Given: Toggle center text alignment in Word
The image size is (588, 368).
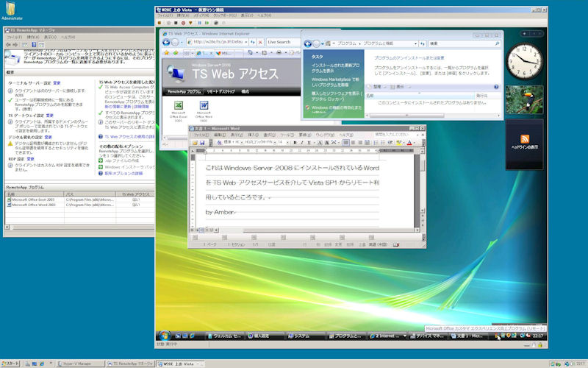Looking at the screenshot, I should [x=353, y=143].
